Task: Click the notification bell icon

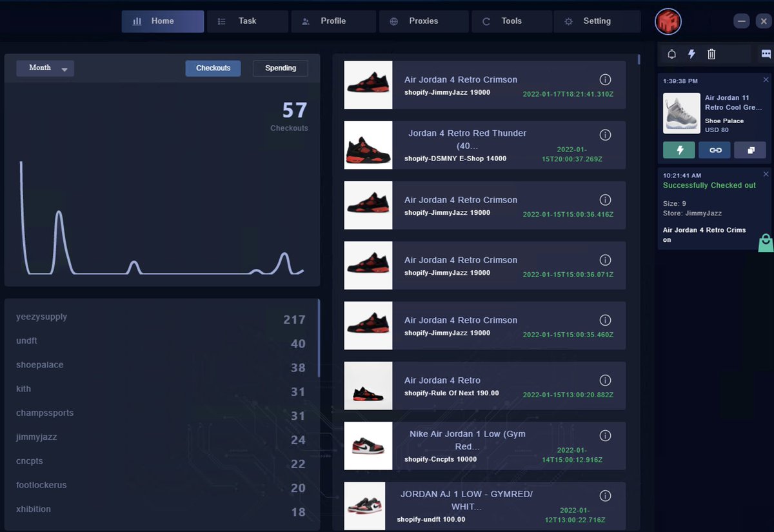Action: coord(671,54)
